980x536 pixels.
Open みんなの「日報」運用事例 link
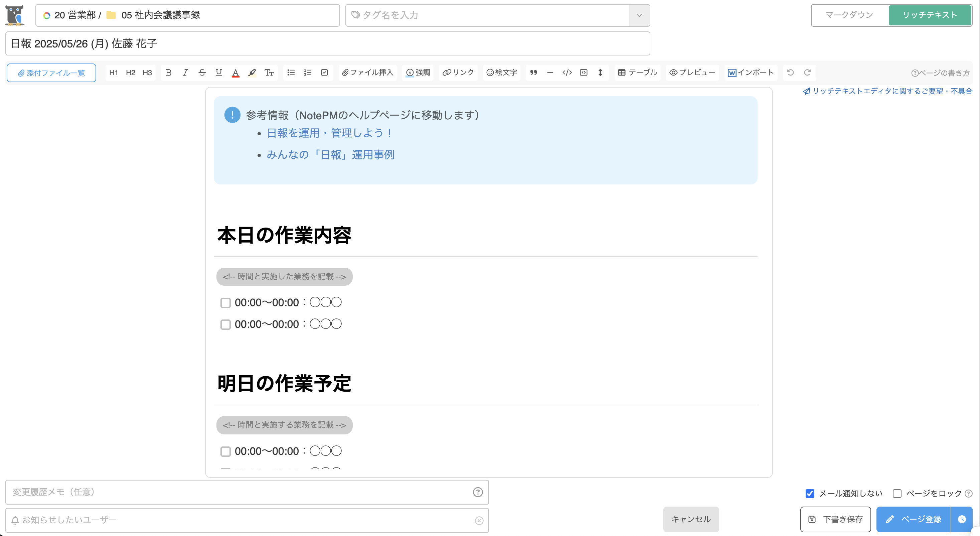coord(331,155)
